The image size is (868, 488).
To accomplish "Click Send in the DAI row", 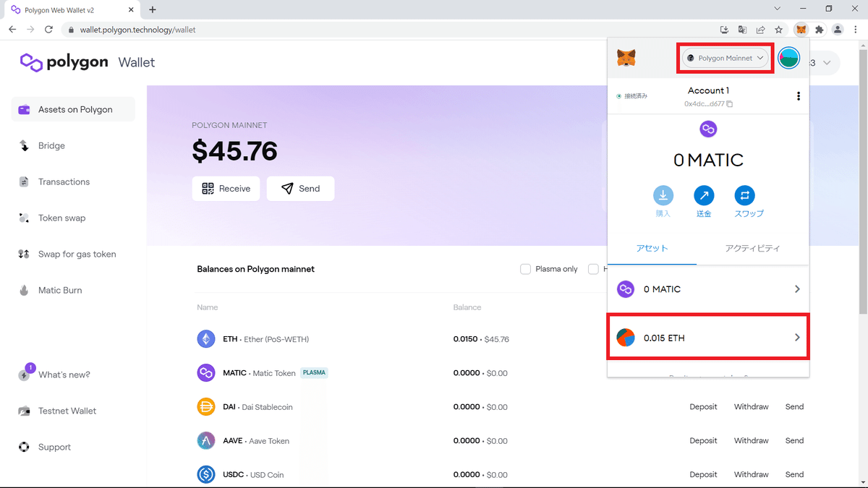I will pos(794,406).
